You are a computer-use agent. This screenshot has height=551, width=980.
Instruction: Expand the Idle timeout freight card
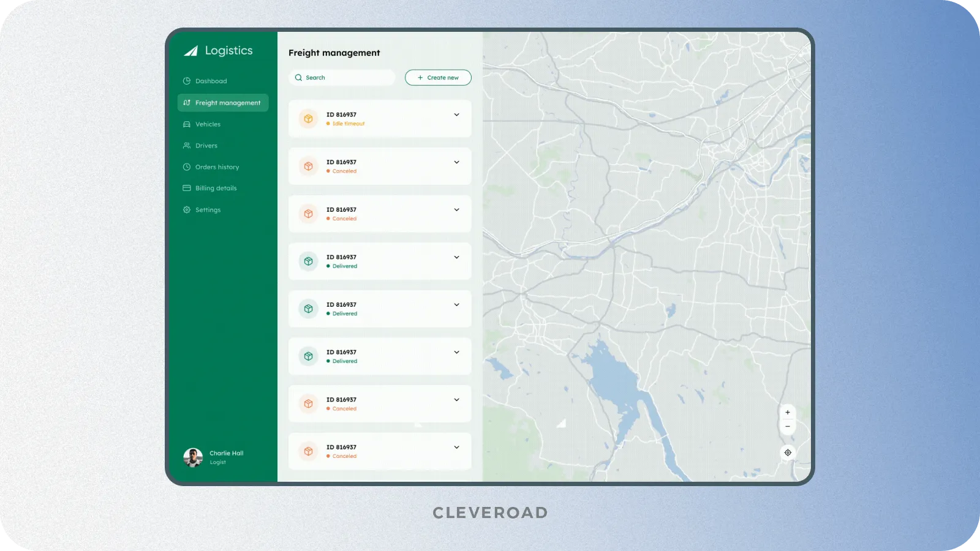[x=456, y=115]
